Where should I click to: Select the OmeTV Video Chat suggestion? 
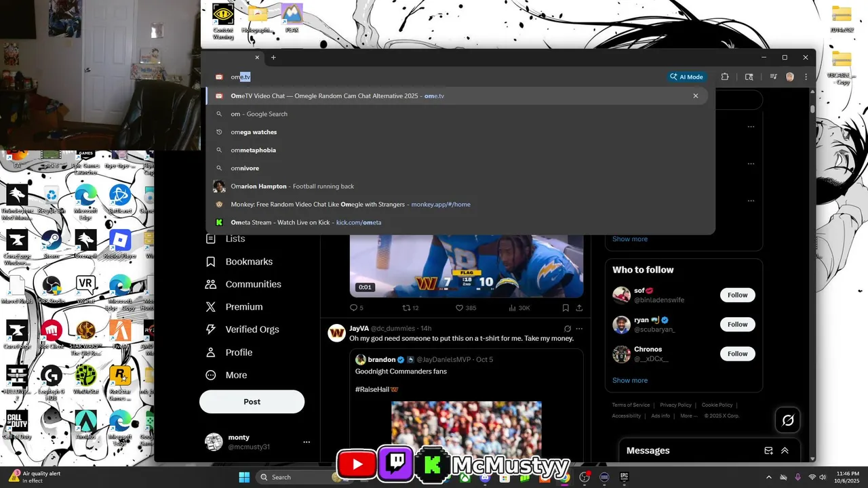(457, 96)
